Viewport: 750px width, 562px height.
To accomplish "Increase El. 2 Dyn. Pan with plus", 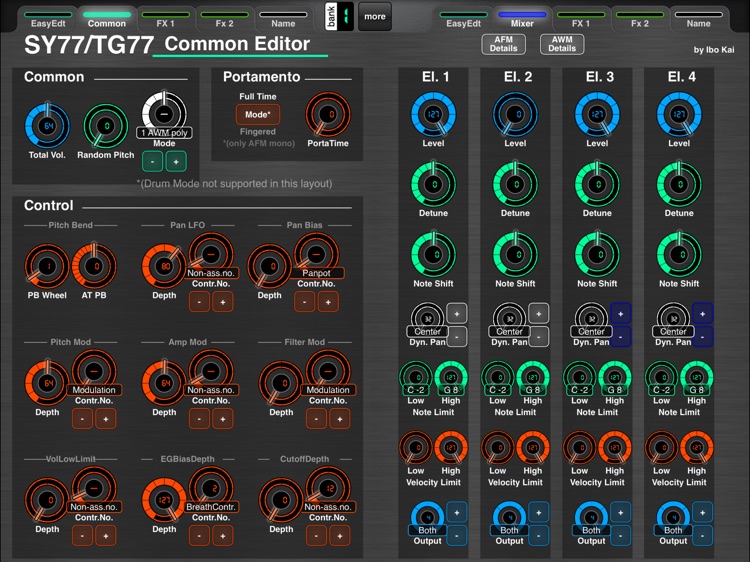I will point(539,314).
